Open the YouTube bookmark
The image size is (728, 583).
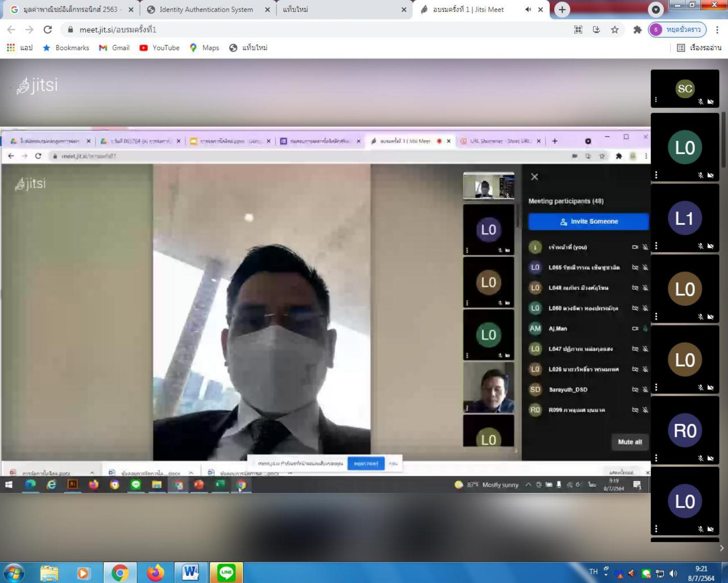[x=159, y=48]
